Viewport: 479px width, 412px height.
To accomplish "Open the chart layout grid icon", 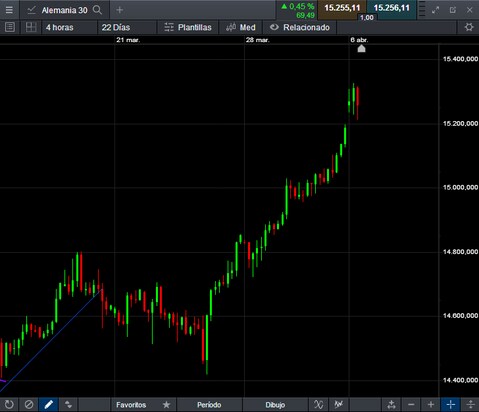I will (x=31, y=27).
